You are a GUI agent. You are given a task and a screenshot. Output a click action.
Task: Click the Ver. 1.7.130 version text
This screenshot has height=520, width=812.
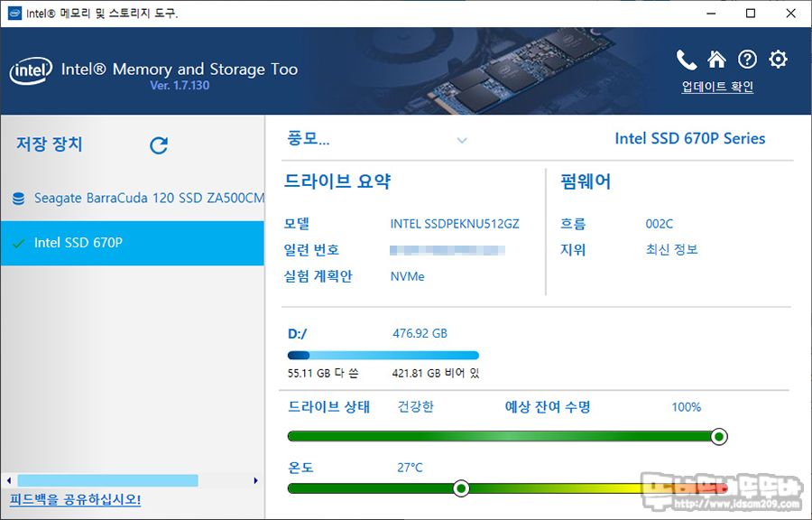(180, 86)
